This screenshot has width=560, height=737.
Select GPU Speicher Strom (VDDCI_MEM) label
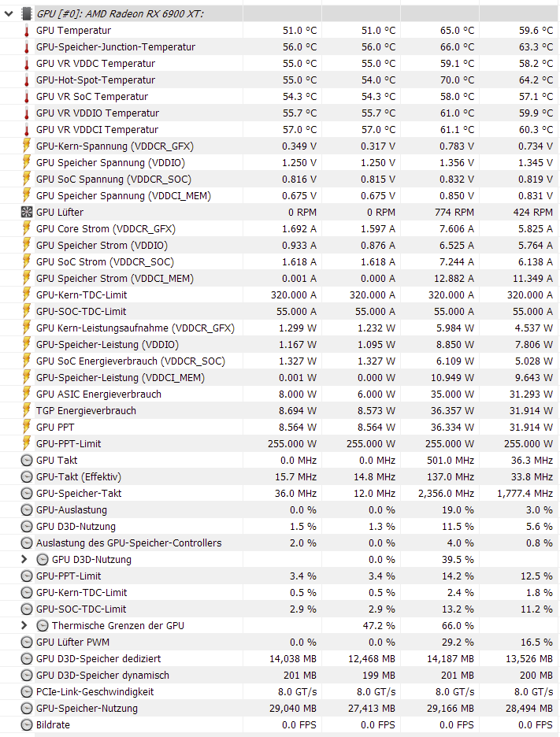(115, 278)
